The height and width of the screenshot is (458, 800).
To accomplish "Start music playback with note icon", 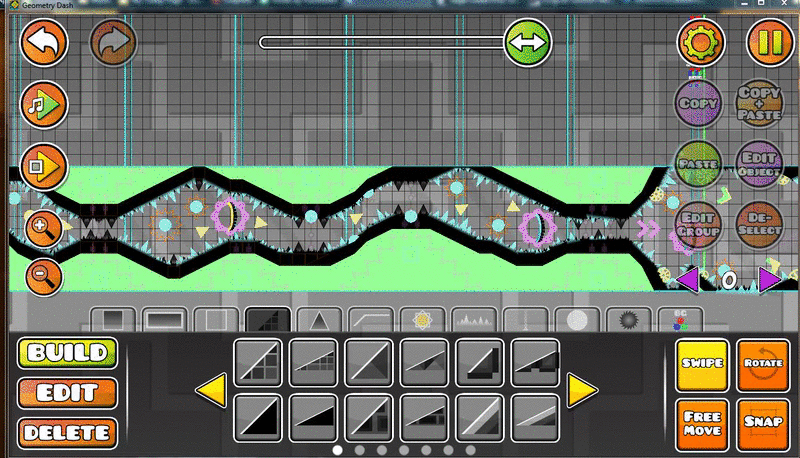I will [44, 105].
